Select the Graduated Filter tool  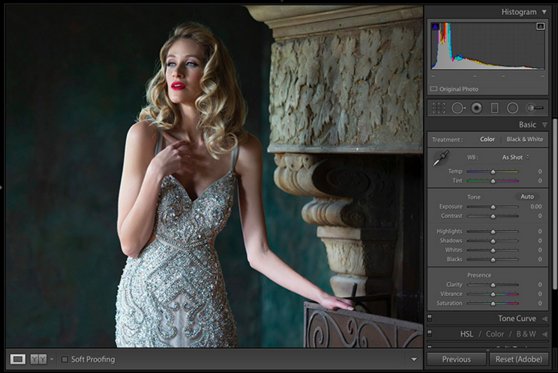494,108
